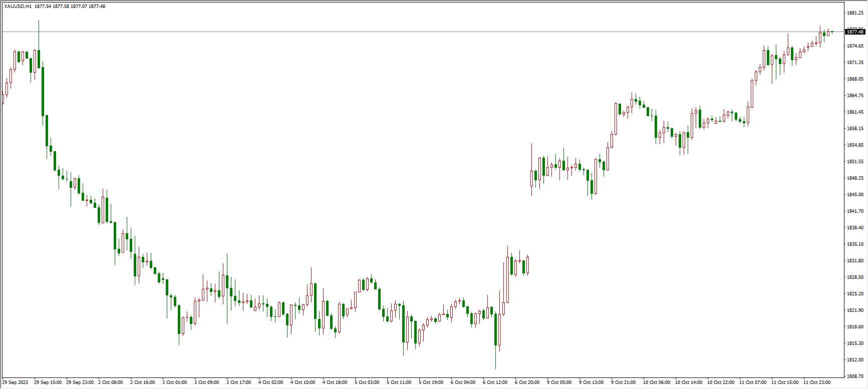Click the 1815.30 price axis label
The image size is (868, 389).
coord(854,343)
